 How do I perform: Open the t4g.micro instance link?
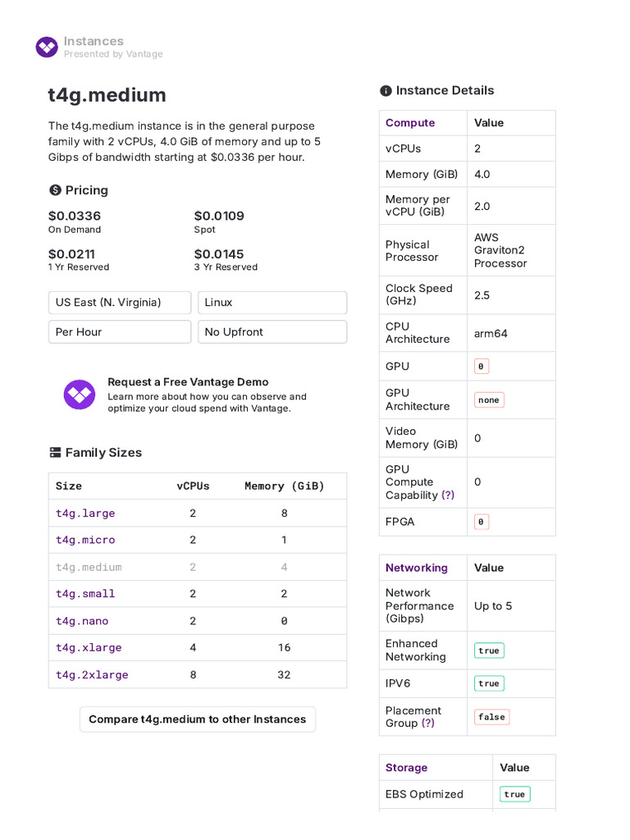coord(85,541)
